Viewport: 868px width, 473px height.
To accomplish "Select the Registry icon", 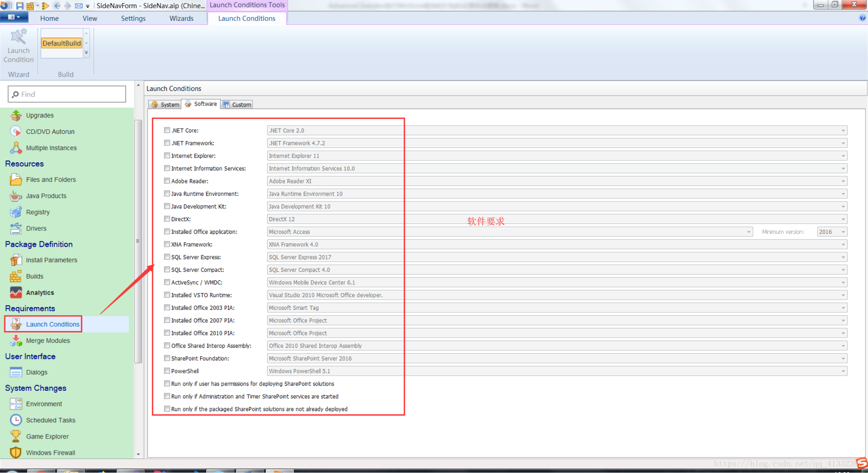I will pos(16,212).
